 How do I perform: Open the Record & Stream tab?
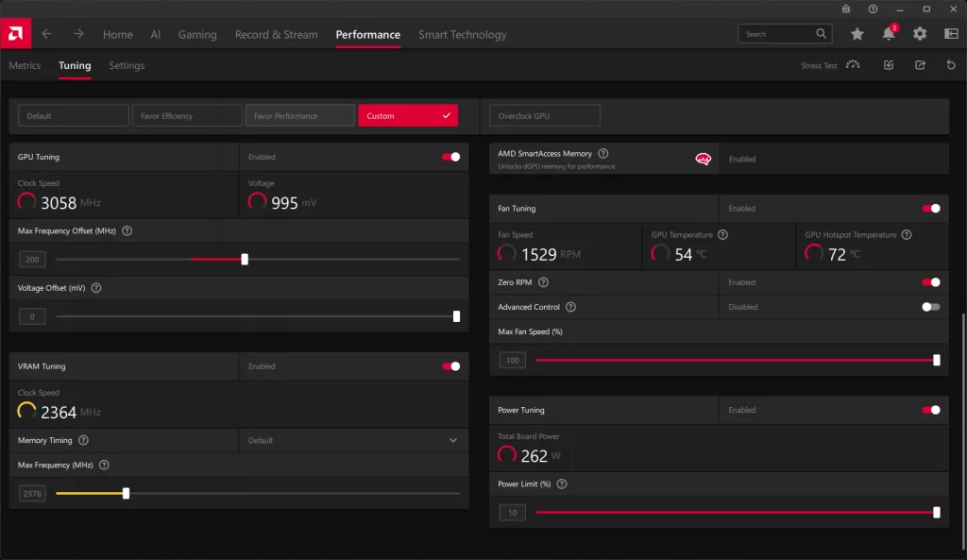[x=277, y=35]
